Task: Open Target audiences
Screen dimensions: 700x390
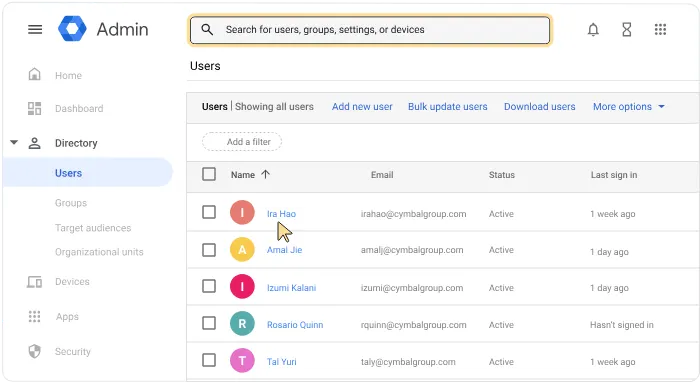Action: tap(93, 228)
